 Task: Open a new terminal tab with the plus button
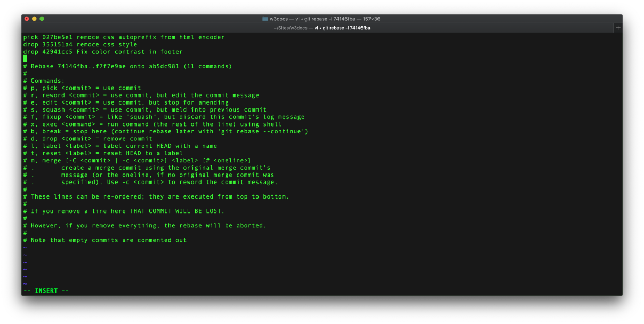click(617, 27)
